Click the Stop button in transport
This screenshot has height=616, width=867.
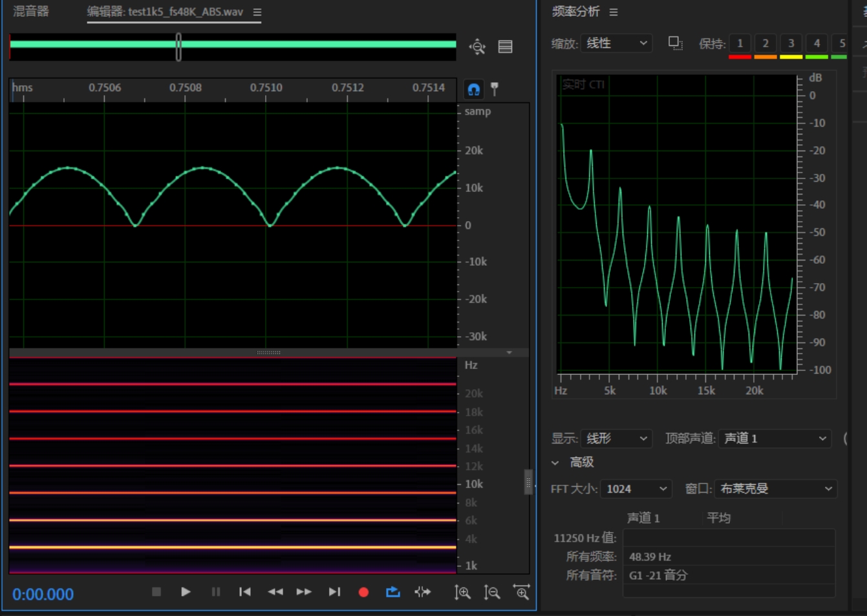[156, 592]
